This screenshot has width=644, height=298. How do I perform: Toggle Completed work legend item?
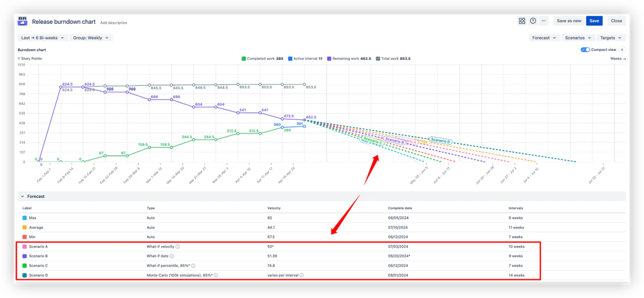[262, 59]
